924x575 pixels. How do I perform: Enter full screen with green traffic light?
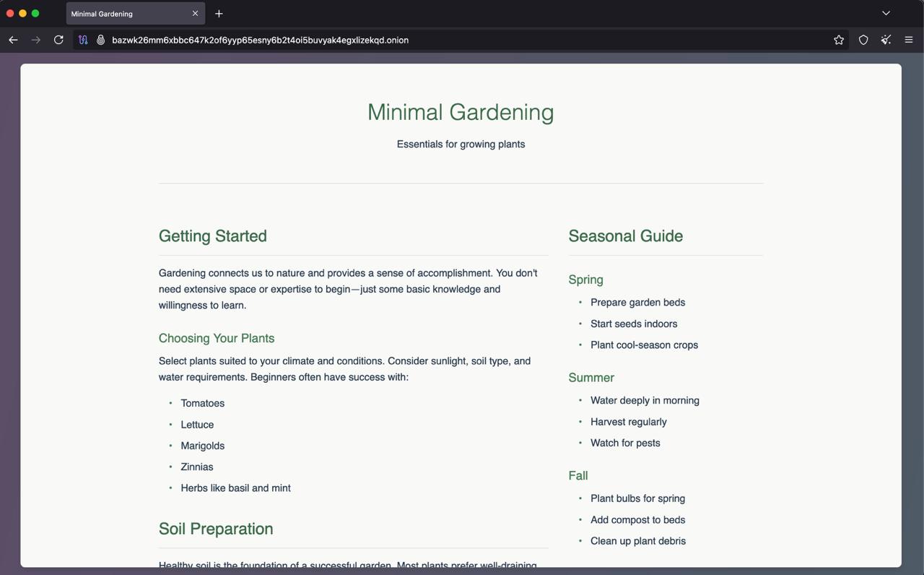click(x=35, y=13)
